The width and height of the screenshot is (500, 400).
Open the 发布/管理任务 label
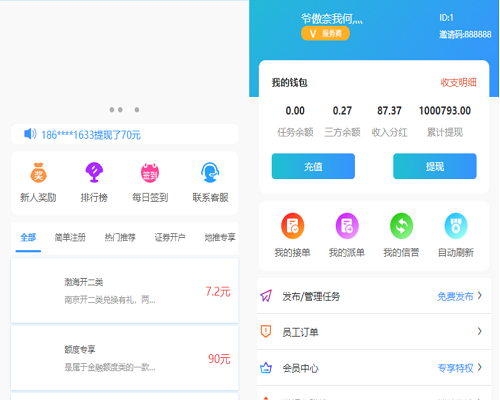311,296
